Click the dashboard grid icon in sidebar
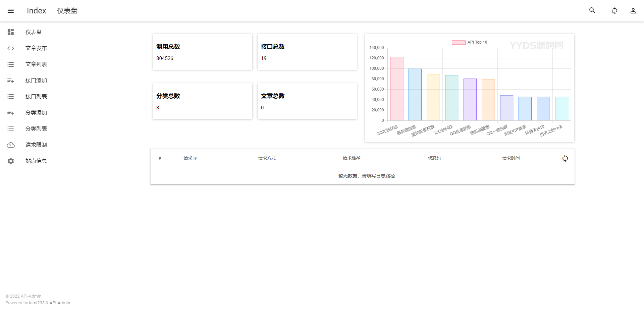644x313 pixels. click(x=11, y=32)
